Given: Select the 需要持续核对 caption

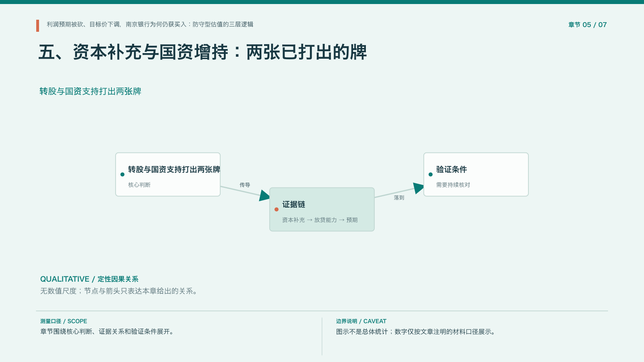Looking at the screenshot, I should (453, 185).
